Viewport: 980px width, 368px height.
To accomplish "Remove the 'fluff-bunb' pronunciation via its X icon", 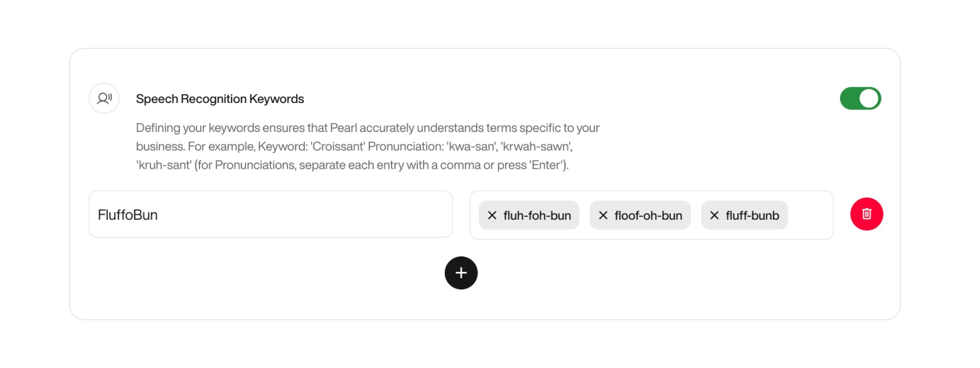I will pyautogui.click(x=713, y=215).
